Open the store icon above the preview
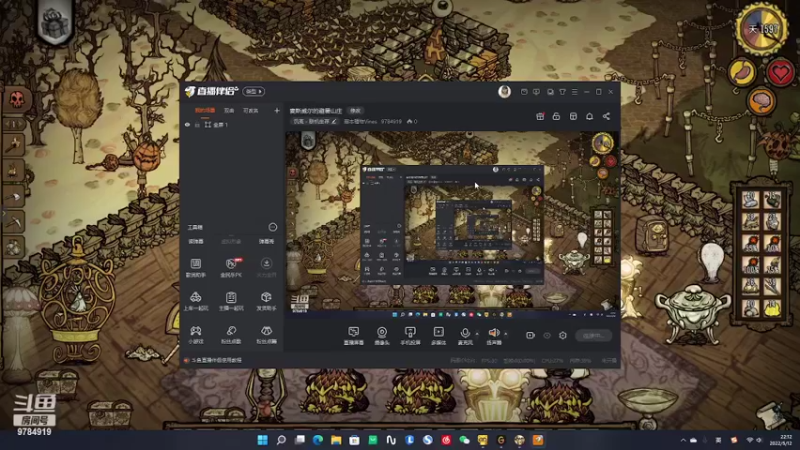 point(573,116)
